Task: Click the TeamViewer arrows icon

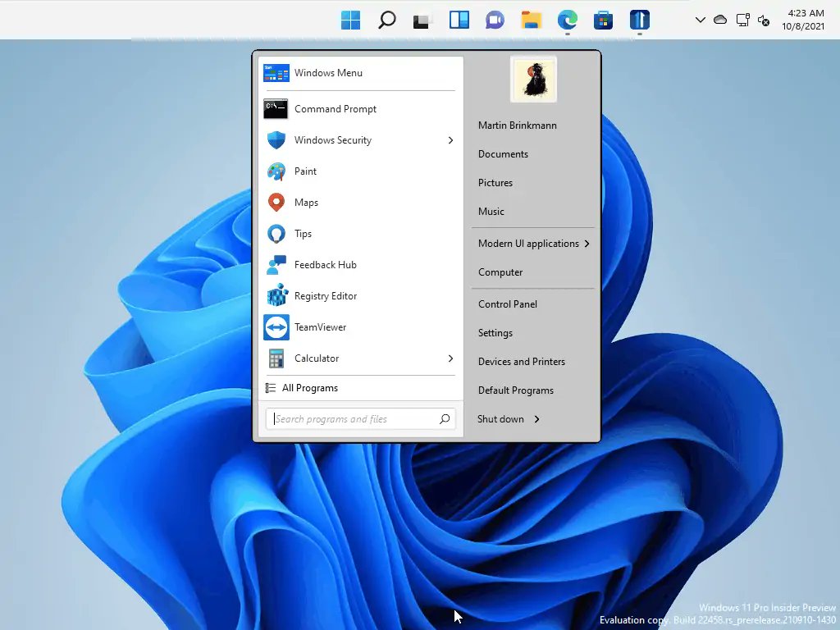Action: pyautogui.click(x=276, y=327)
